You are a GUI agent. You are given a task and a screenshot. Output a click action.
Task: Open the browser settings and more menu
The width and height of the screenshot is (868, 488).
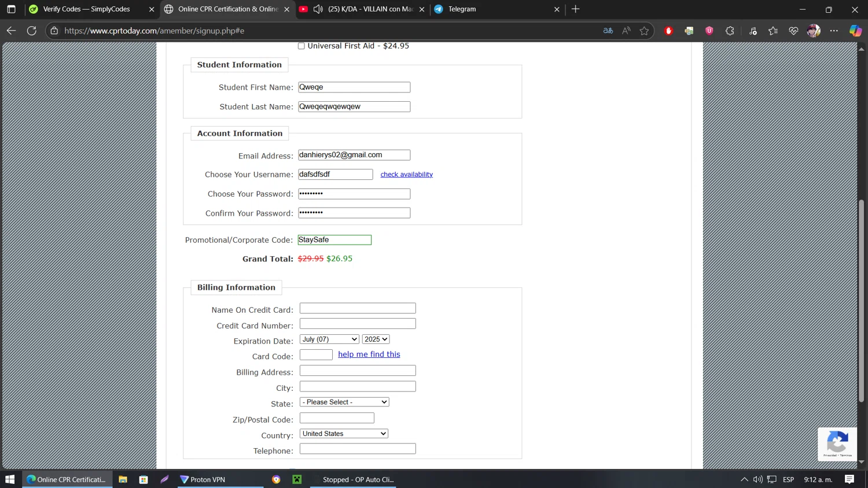click(834, 31)
